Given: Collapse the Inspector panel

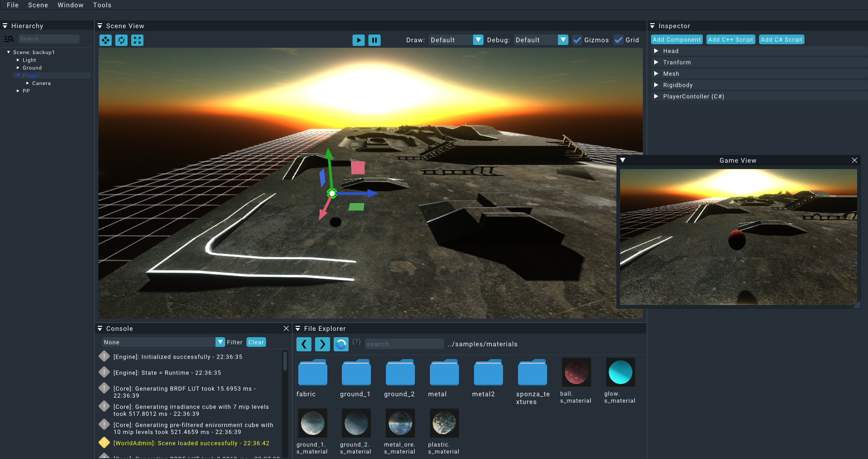Looking at the screenshot, I should pos(652,26).
